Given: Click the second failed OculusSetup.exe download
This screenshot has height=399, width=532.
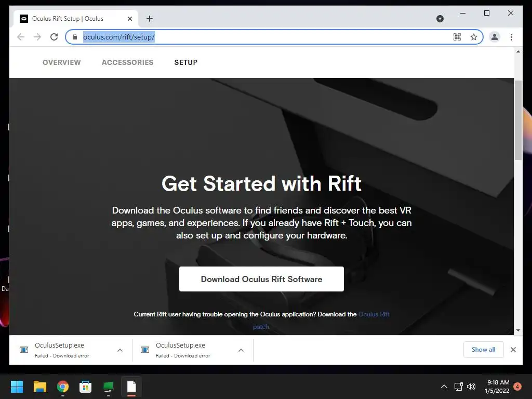Looking at the screenshot, I should 183,350.
